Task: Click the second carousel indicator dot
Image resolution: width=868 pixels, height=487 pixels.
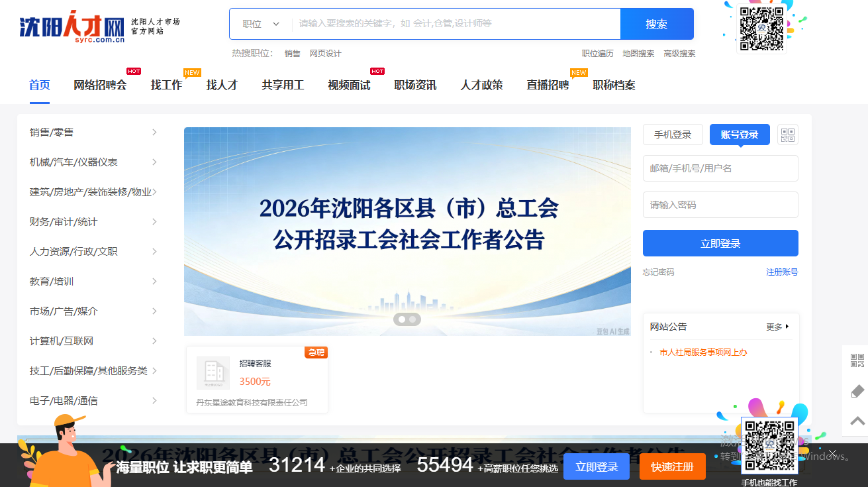Action: [x=413, y=319]
